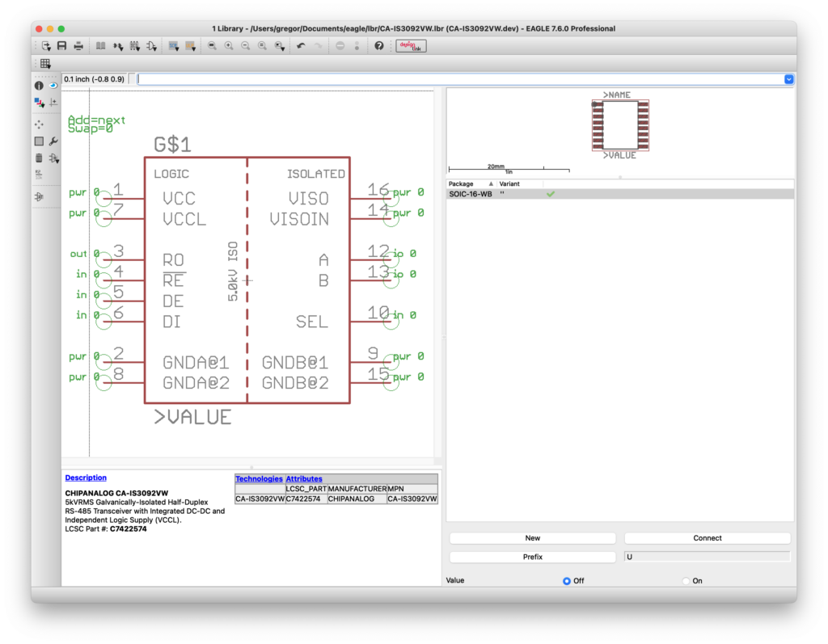
Task: Click the prefix field showing U
Action: [x=707, y=557]
